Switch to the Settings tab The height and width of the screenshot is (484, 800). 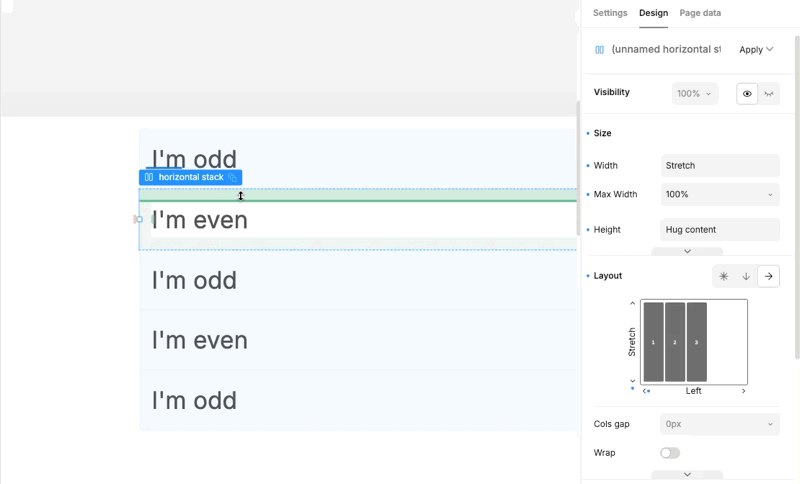610,13
